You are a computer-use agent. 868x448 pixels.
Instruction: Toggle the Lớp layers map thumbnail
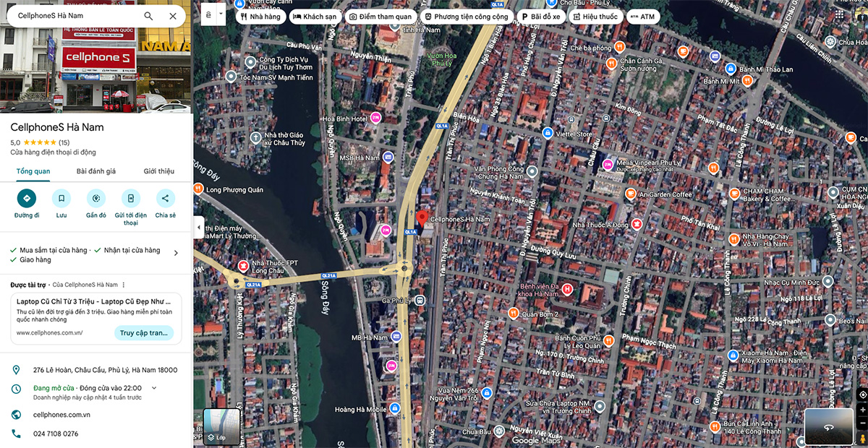click(x=221, y=426)
